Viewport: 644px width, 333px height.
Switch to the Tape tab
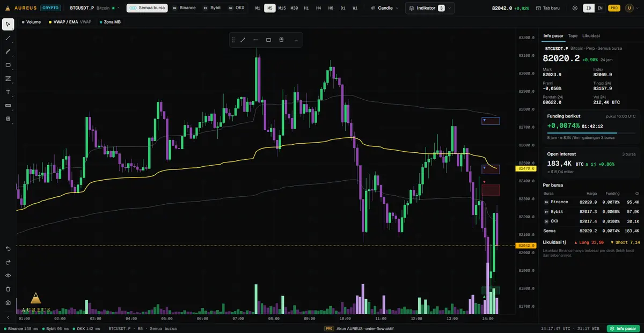point(573,36)
